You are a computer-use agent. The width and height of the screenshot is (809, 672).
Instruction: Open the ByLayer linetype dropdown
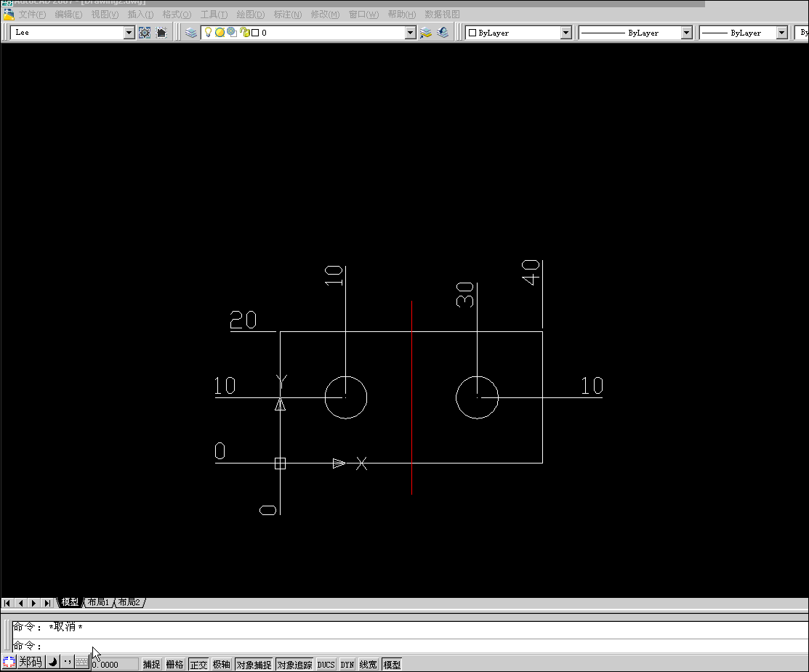(686, 33)
